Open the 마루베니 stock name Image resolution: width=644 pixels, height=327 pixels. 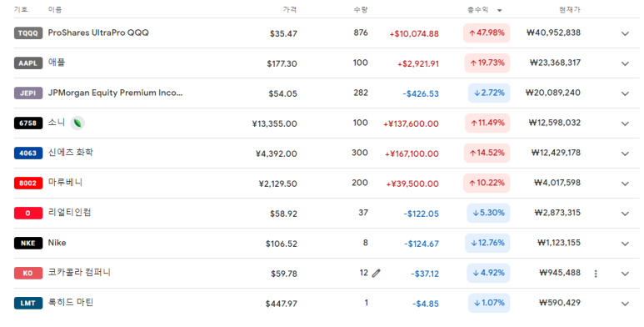click(x=65, y=183)
